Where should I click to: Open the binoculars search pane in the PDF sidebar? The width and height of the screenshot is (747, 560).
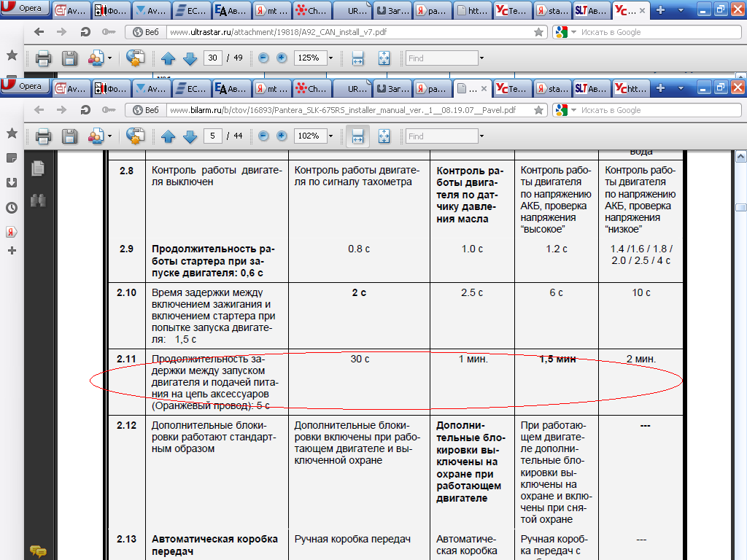tap(38, 201)
